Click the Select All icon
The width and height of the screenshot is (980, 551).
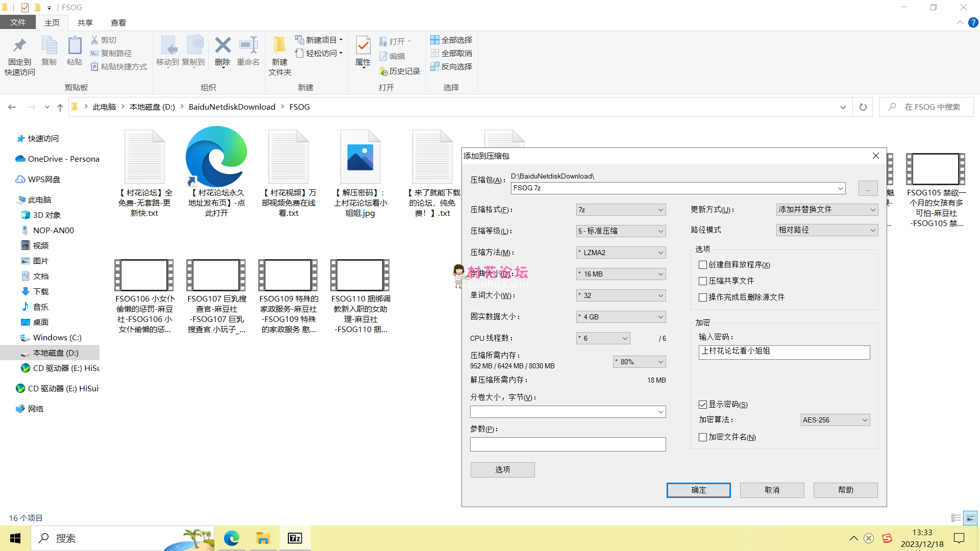pos(435,40)
